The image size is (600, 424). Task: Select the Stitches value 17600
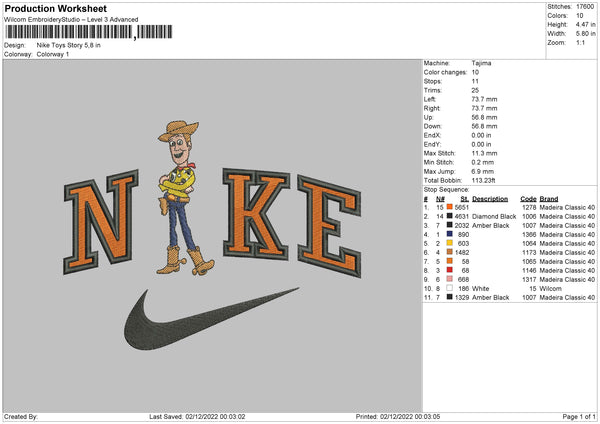click(585, 7)
